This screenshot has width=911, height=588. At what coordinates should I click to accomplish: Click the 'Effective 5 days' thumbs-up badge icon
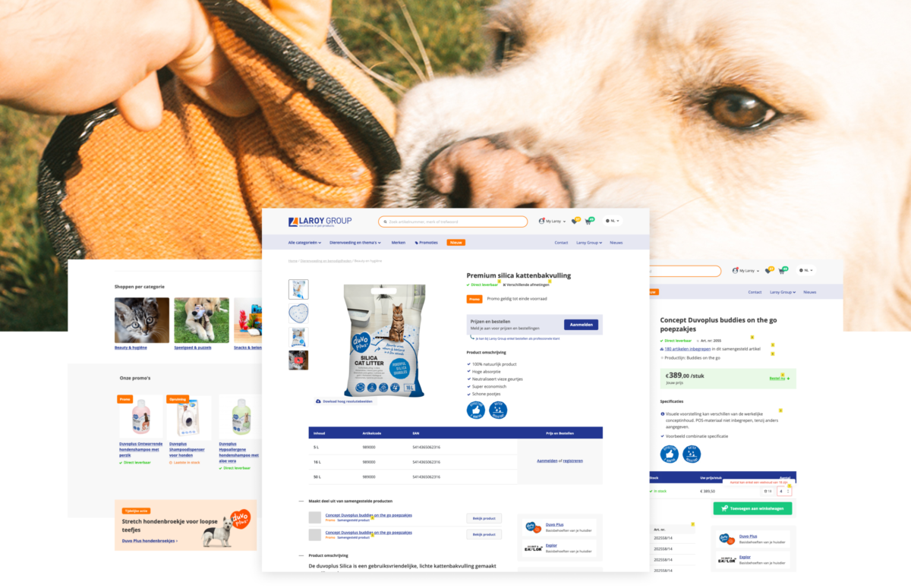pyautogui.click(x=475, y=409)
